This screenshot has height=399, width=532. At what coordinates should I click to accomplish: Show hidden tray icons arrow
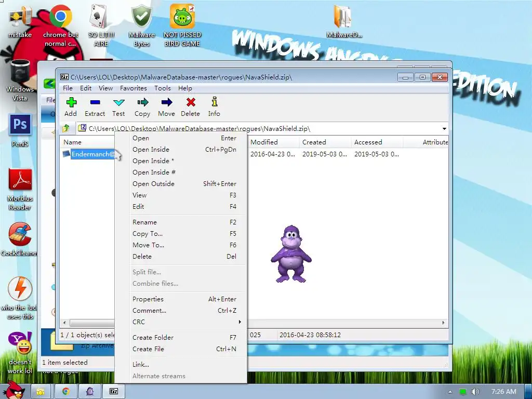point(450,392)
